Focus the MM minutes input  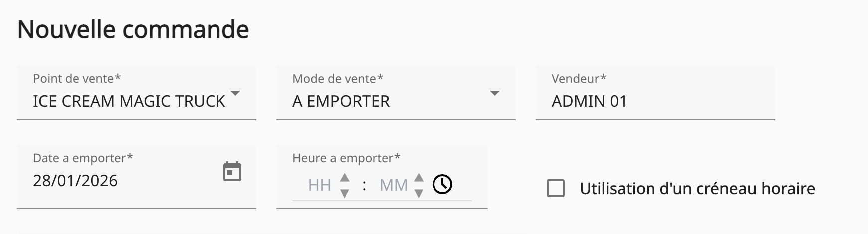pos(394,185)
